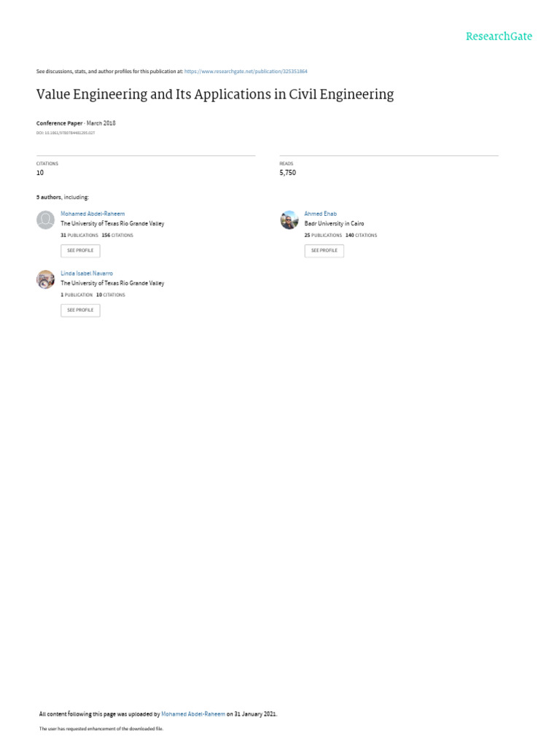Click 31 Publications under Mohamed Abdel-Raheem

(x=79, y=236)
